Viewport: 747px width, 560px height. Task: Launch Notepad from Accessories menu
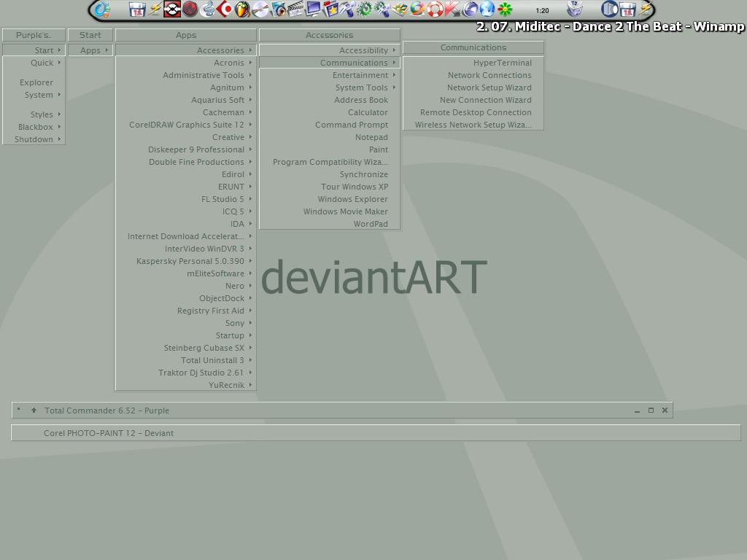(329, 136)
